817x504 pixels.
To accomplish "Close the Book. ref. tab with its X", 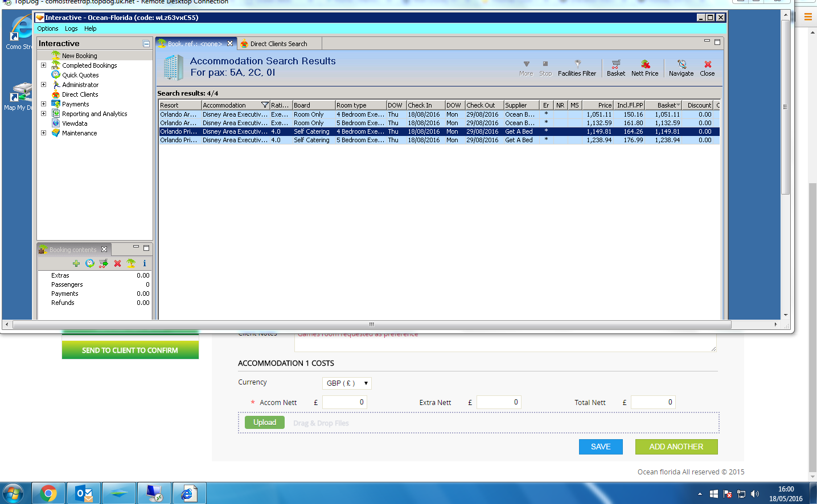I will pos(230,43).
